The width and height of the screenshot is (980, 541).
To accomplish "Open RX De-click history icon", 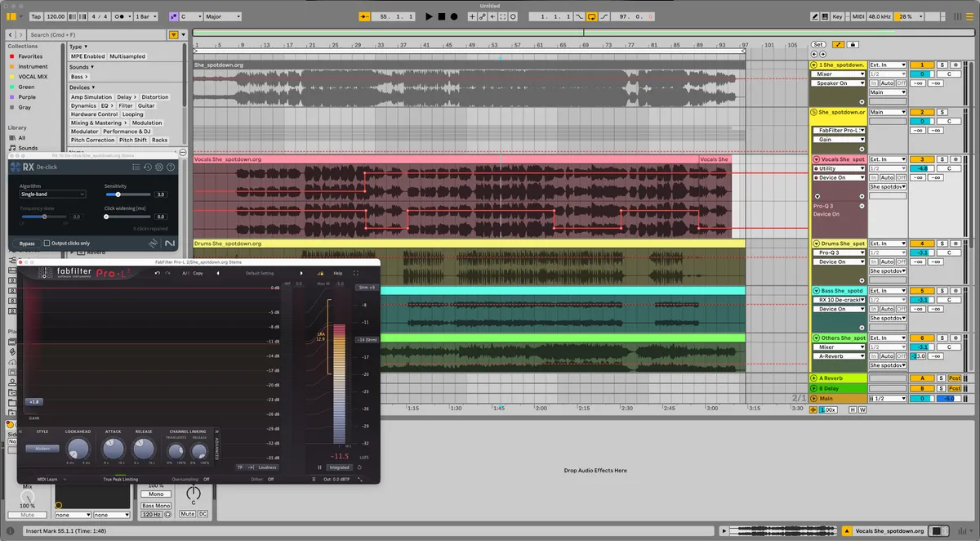I will [148, 167].
